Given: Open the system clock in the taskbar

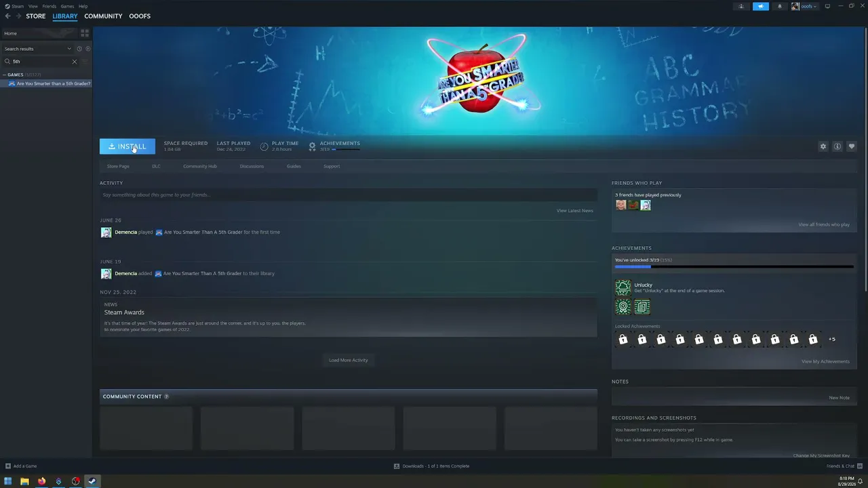Looking at the screenshot, I should pyautogui.click(x=847, y=481).
